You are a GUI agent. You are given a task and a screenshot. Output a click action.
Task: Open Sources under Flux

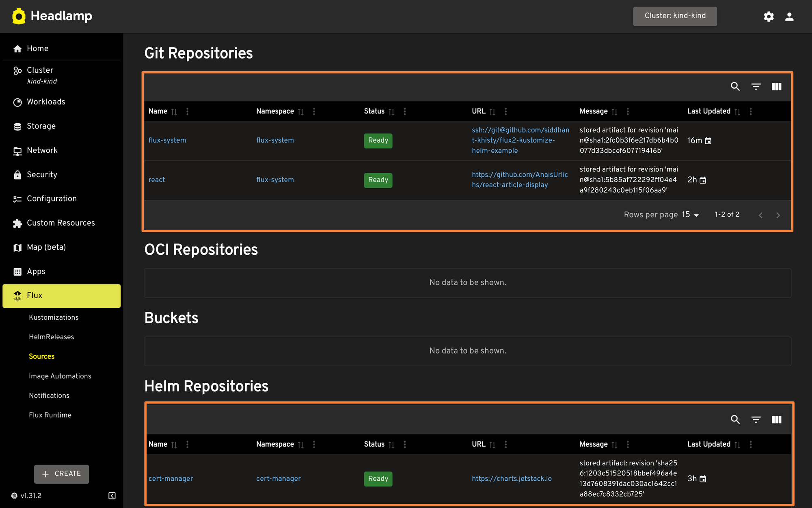[42, 356]
